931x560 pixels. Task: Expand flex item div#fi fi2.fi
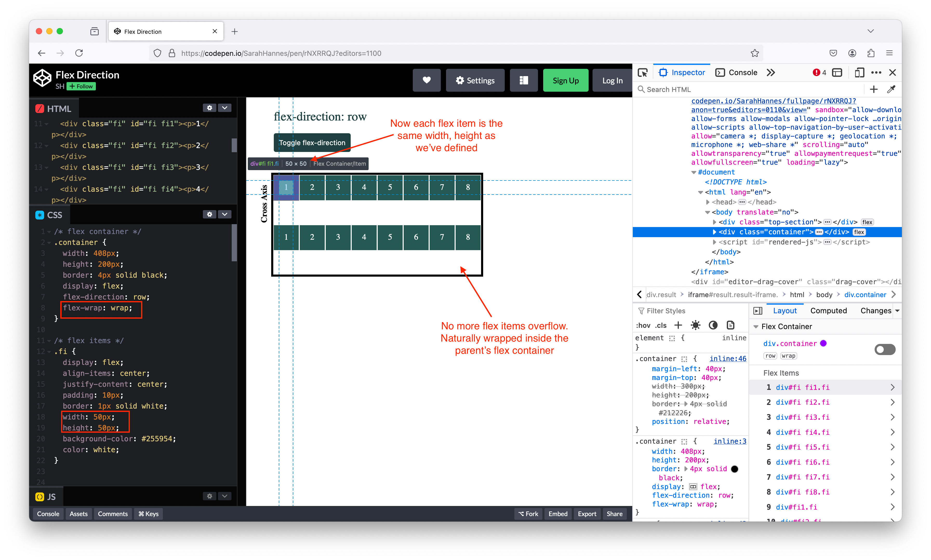(x=893, y=402)
